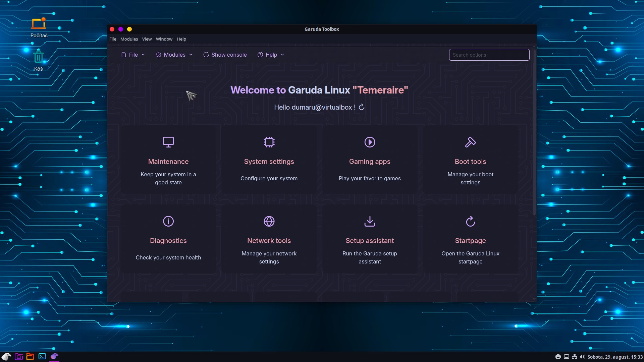Select the Počítač desktop icon

tap(39, 28)
